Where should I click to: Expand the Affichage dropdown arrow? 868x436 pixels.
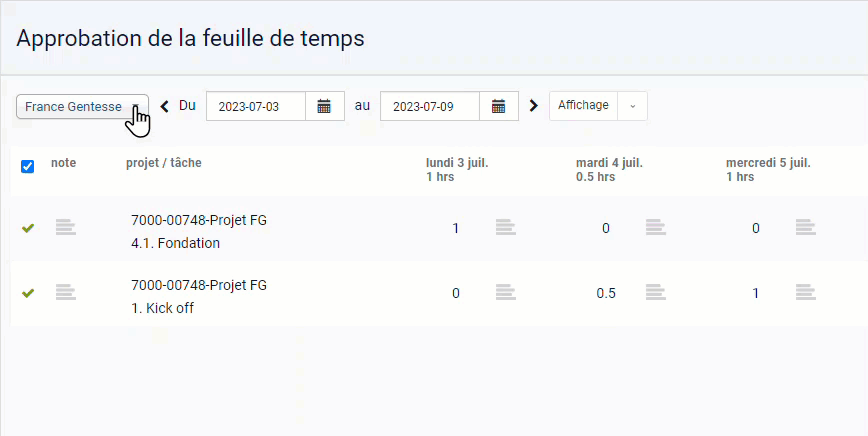pyautogui.click(x=632, y=106)
